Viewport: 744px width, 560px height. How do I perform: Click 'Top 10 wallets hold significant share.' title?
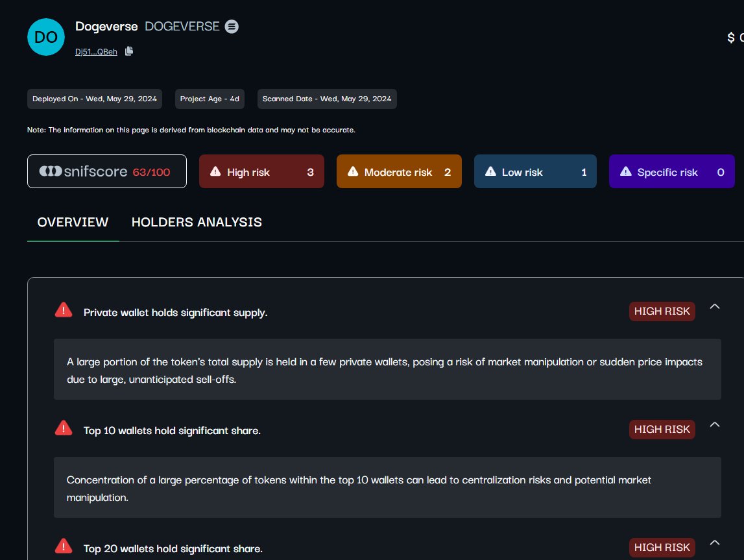pos(173,430)
